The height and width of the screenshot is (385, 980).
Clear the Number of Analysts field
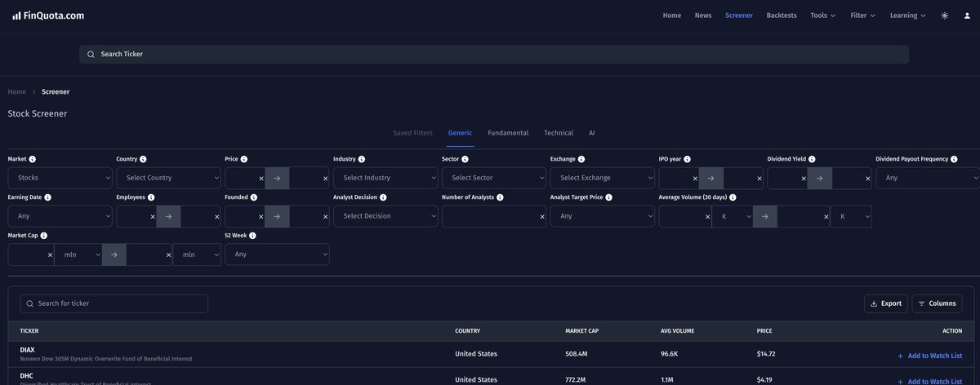point(542,216)
